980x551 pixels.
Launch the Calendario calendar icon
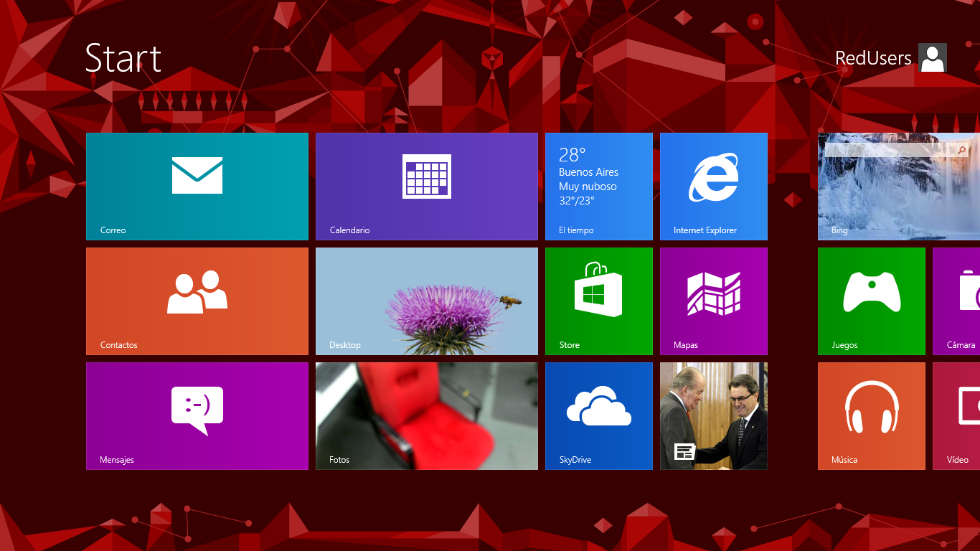tap(427, 176)
